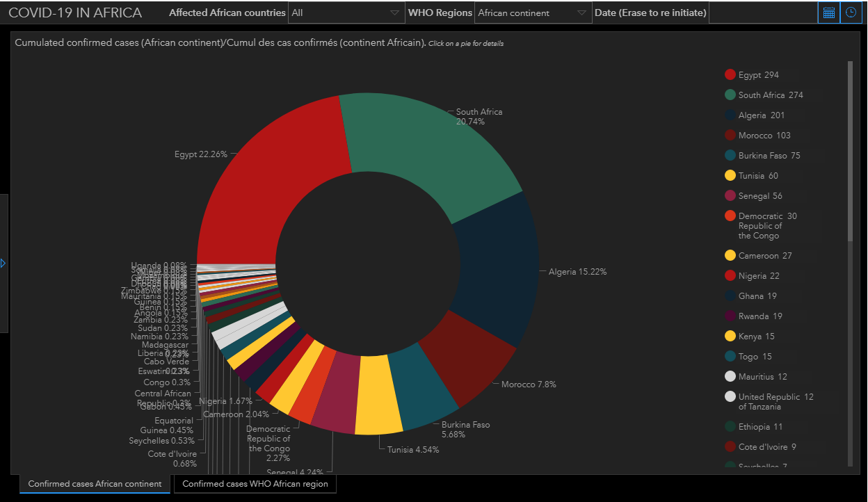The width and height of the screenshot is (868, 502).
Task: Switch to Confirmed cases WHO African region tab
Action: [x=255, y=484]
